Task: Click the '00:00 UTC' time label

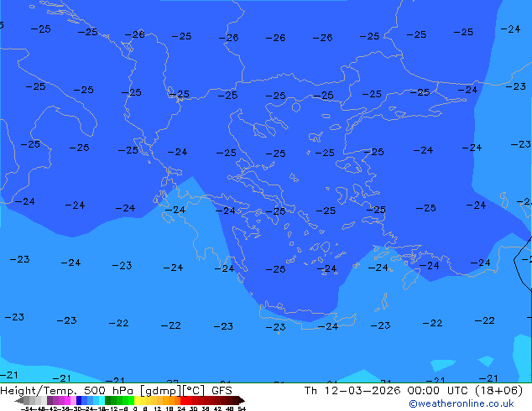Action: click(x=439, y=390)
